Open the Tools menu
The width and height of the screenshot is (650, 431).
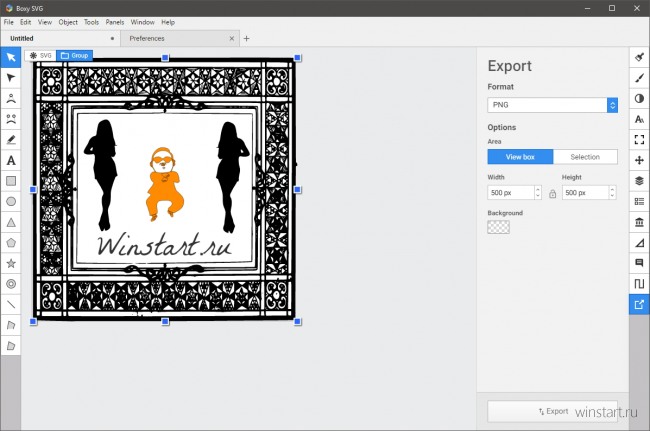(x=92, y=22)
